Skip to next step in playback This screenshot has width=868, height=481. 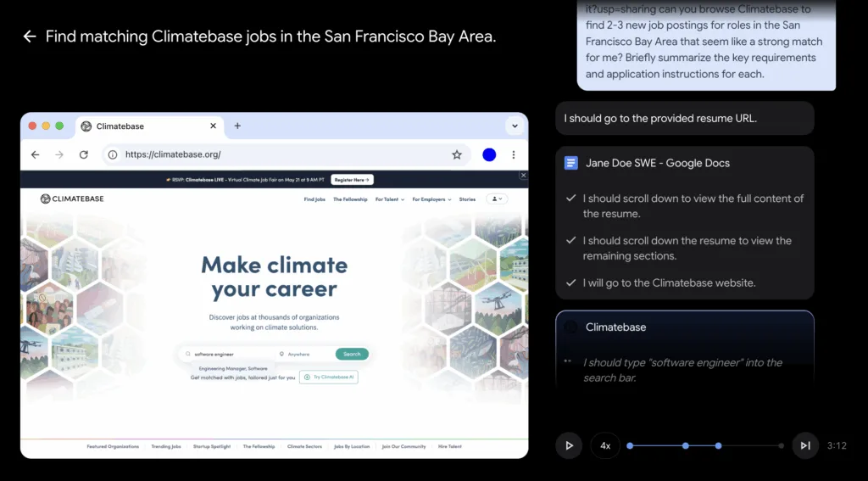(x=805, y=445)
